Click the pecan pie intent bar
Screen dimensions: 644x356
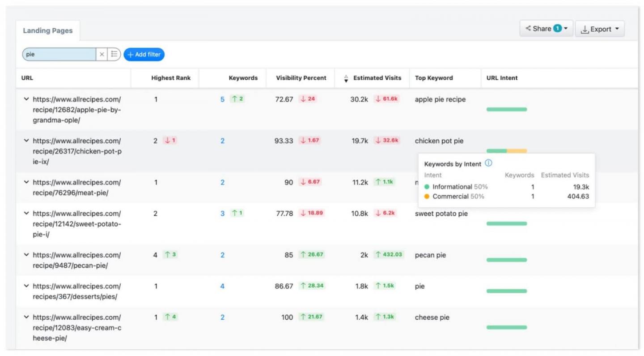(507, 260)
